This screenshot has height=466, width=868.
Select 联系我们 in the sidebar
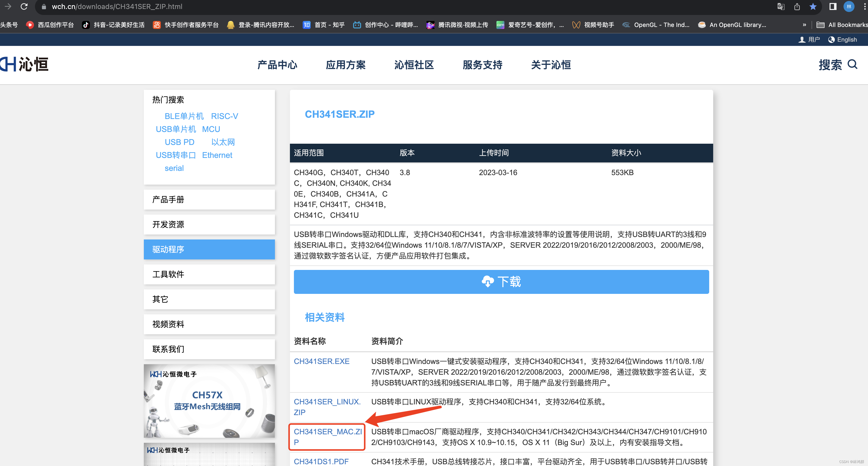pos(209,349)
